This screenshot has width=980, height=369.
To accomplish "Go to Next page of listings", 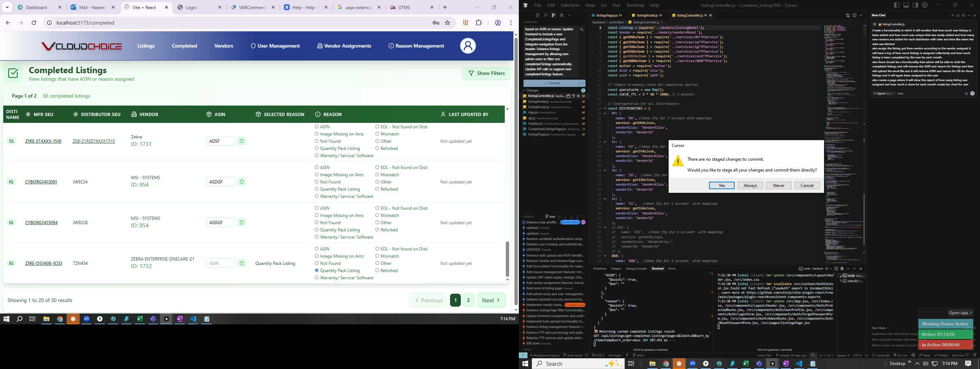I will click(x=491, y=301).
